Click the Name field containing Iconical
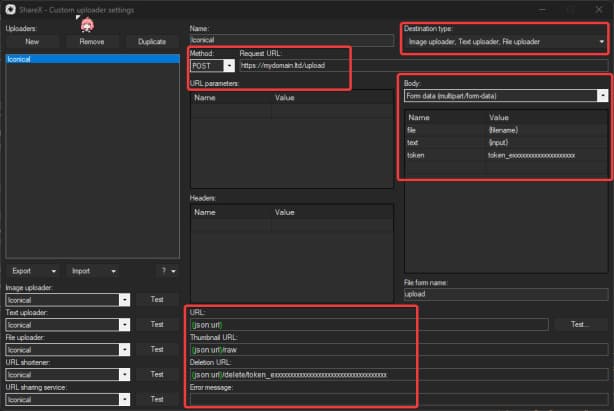Viewport: 614px width, 411px height. coord(292,40)
